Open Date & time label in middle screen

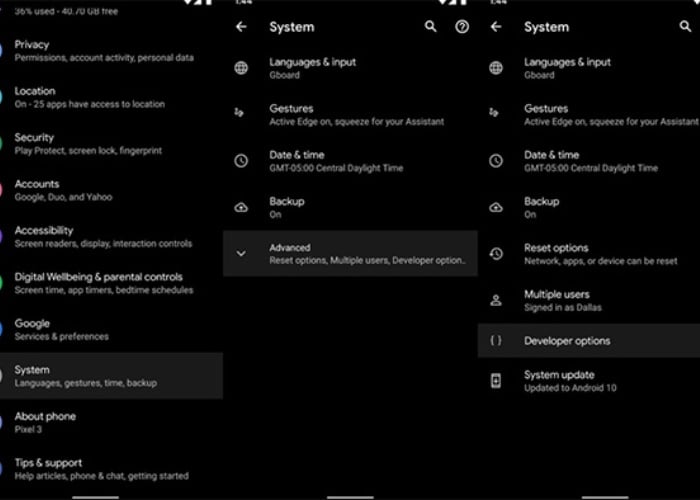tap(297, 155)
